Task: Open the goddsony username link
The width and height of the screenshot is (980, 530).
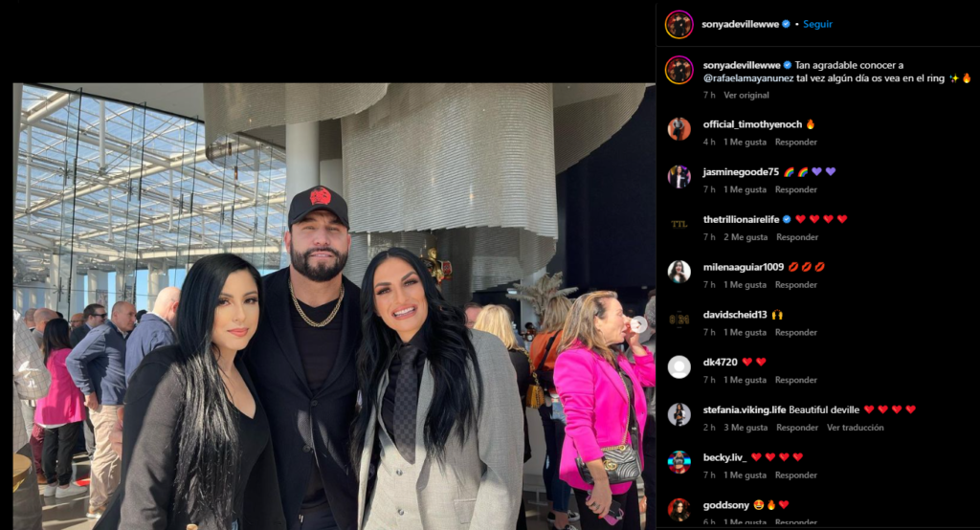Action: (725, 505)
